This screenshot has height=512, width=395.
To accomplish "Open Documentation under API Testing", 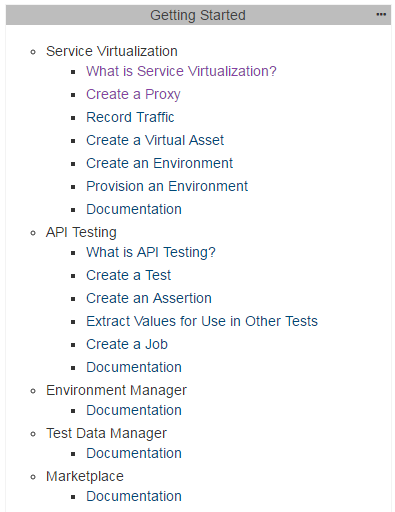I will 134,367.
